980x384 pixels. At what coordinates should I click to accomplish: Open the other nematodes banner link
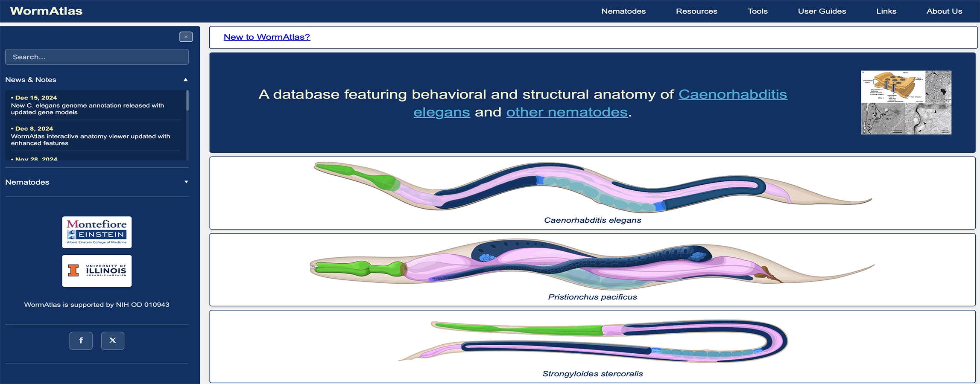click(x=567, y=112)
